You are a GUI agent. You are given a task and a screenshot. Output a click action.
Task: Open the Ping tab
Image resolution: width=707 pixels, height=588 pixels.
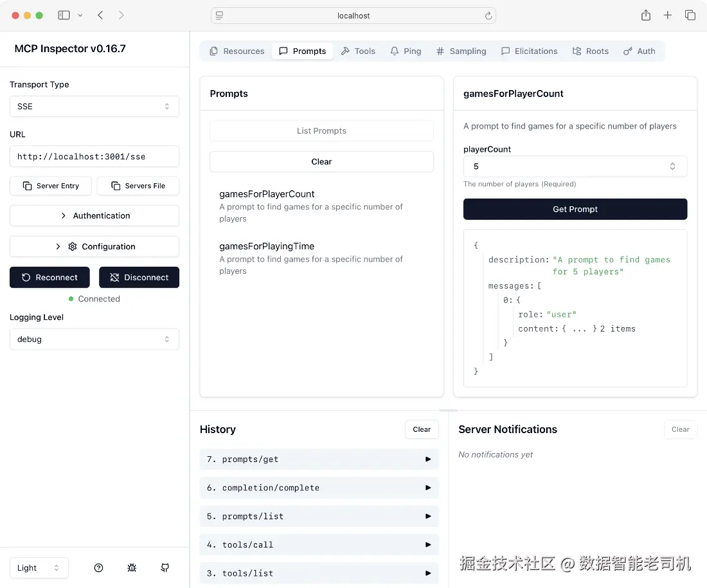tap(406, 51)
